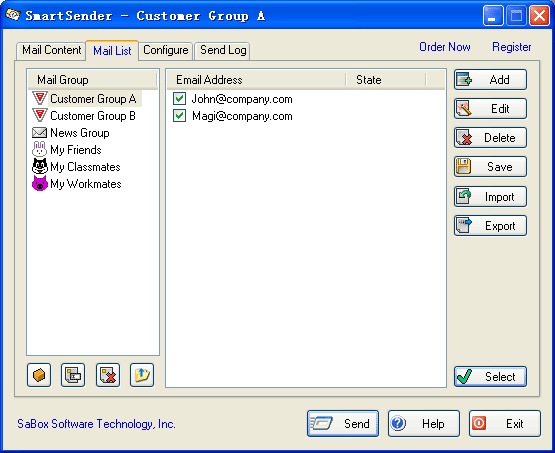555x453 pixels.
Task: Click the delete group icon below Mail Group list
Action: [x=108, y=375]
